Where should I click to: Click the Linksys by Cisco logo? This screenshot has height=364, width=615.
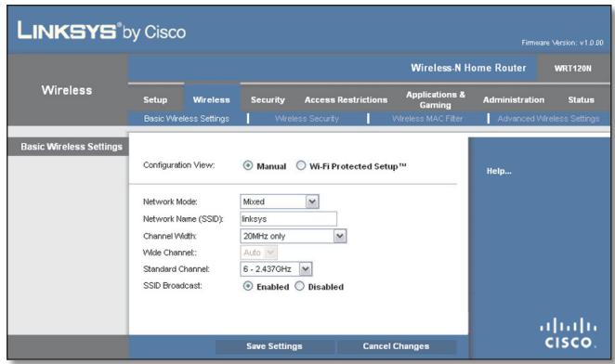(x=101, y=32)
